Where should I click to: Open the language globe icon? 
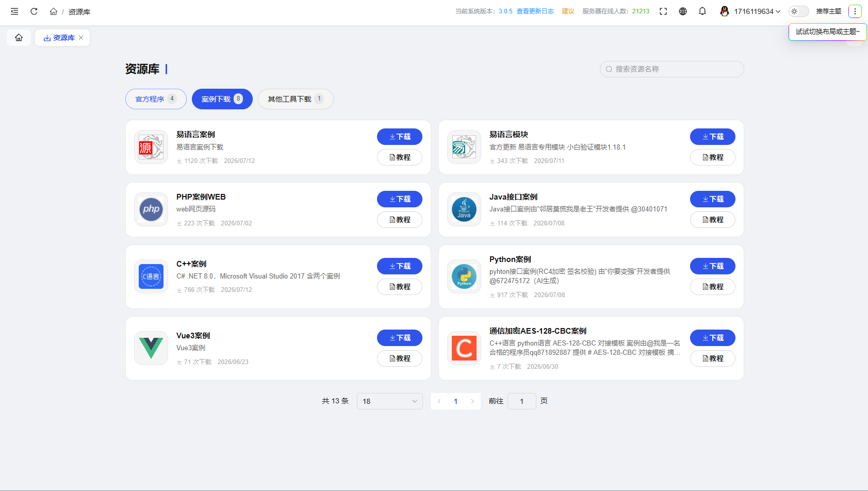click(x=683, y=11)
